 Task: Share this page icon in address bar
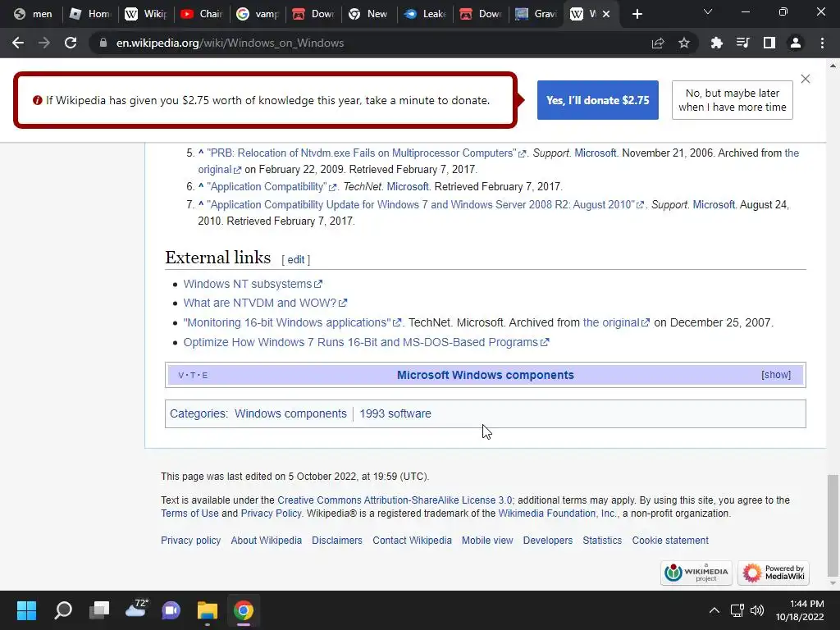[x=658, y=43]
